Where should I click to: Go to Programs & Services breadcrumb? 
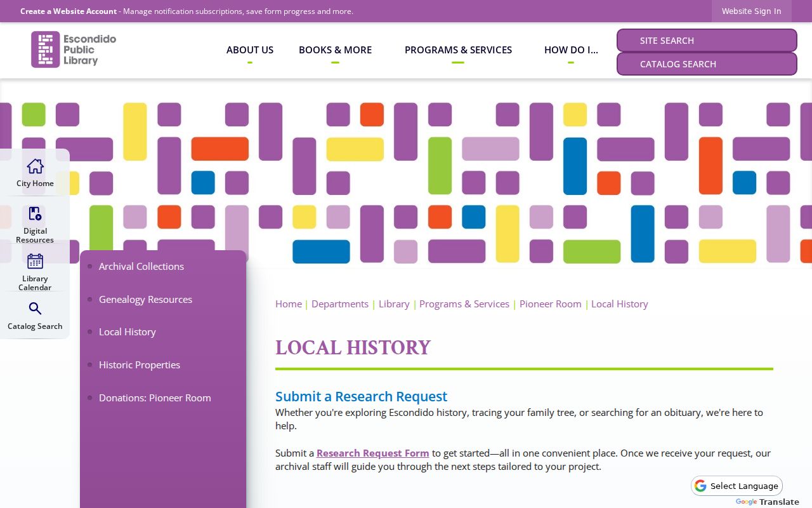pos(464,304)
